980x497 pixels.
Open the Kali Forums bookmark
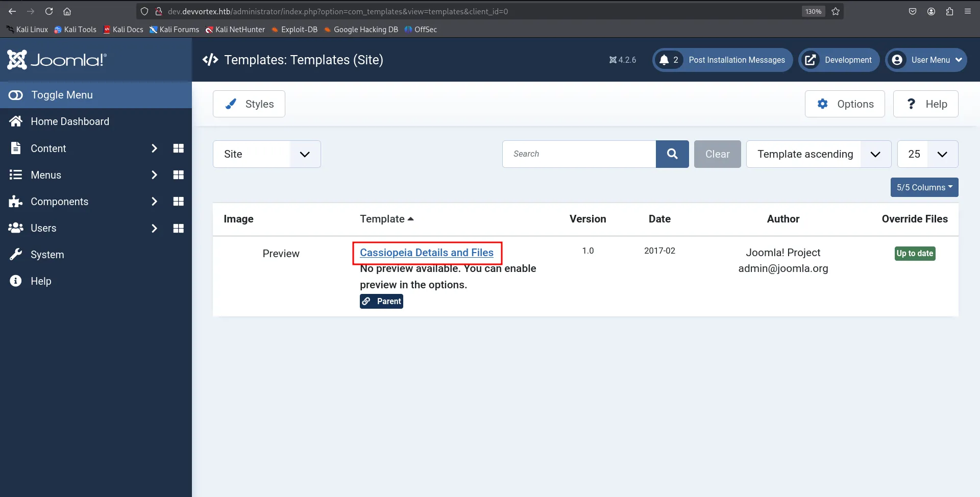coord(174,30)
